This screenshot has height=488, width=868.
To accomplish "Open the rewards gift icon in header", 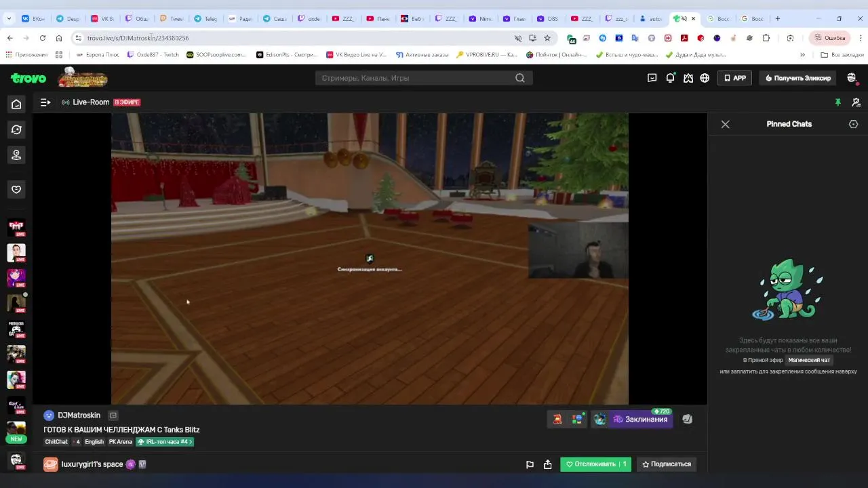I will click(688, 78).
